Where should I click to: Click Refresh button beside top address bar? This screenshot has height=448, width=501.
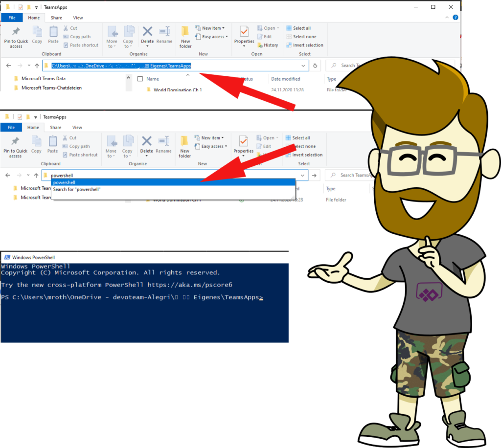315,66
